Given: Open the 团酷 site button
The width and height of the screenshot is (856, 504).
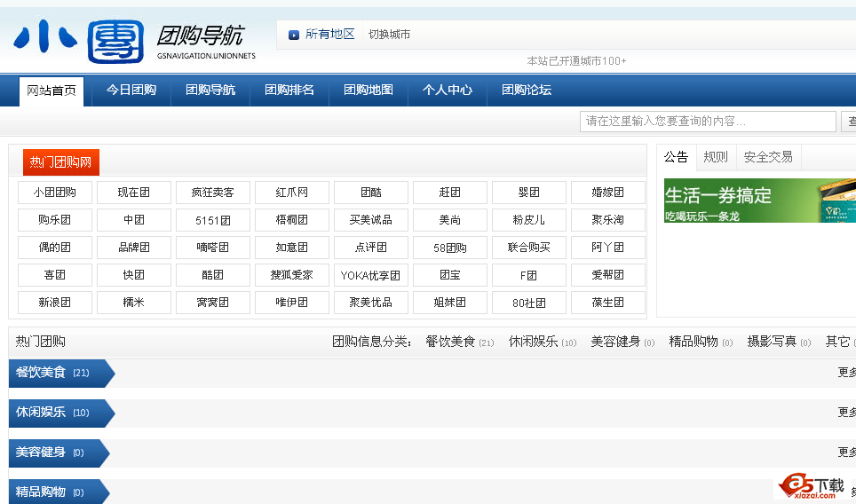Looking at the screenshot, I should point(371,193).
